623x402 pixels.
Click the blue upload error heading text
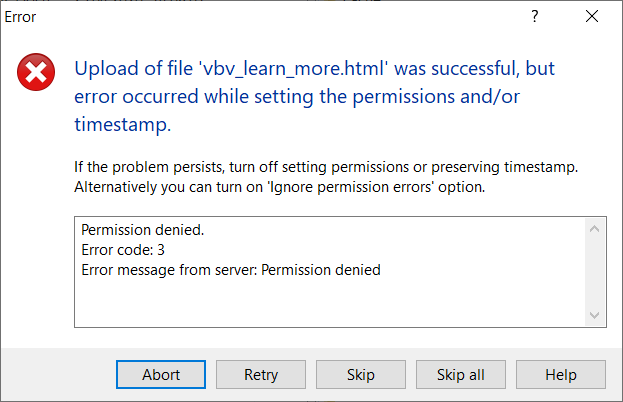pyautogui.click(x=314, y=96)
